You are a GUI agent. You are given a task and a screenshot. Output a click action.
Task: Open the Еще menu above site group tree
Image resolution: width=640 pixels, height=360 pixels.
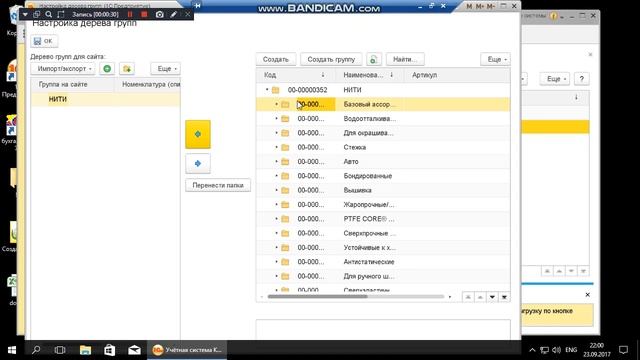(x=166, y=69)
